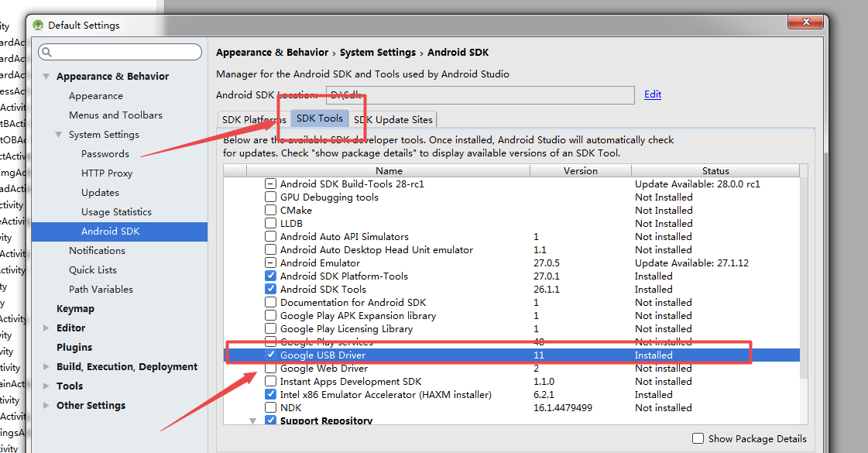Check Android Auto API Simulators box

(270, 236)
